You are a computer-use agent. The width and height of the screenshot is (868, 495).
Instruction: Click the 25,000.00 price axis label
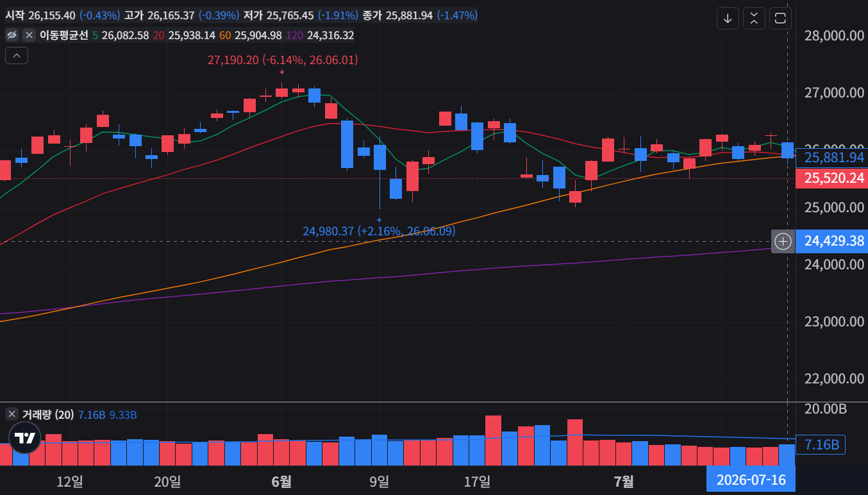[x=834, y=207]
